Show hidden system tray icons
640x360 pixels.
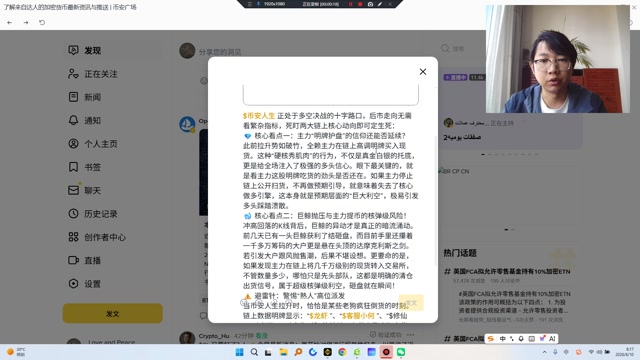pos(544,352)
